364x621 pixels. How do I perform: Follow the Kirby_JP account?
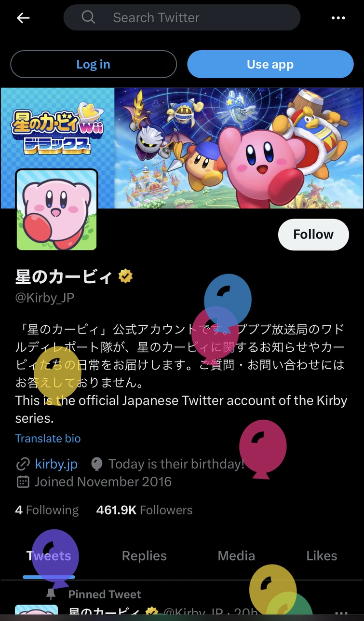click(x=313, y=235)
